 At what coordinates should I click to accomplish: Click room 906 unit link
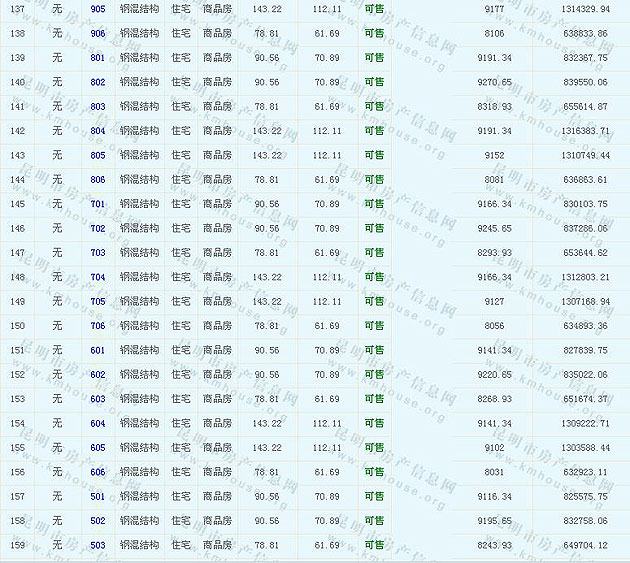point(97,34)
